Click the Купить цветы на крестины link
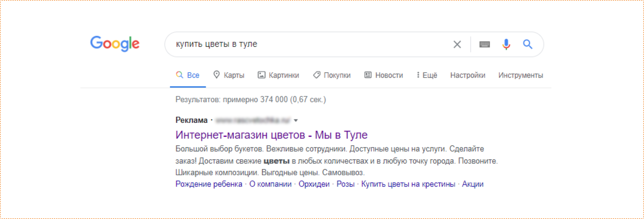 (408, 184)
